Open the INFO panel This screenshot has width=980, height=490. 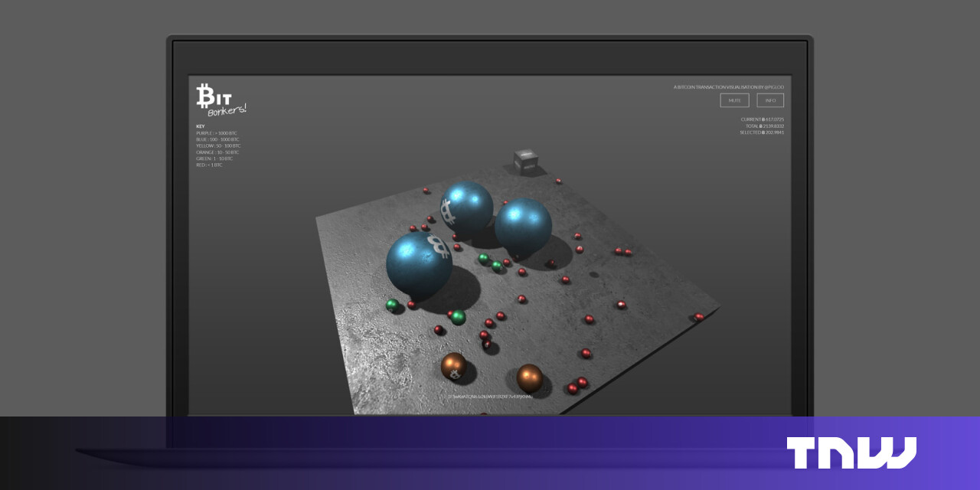[770, 100]
